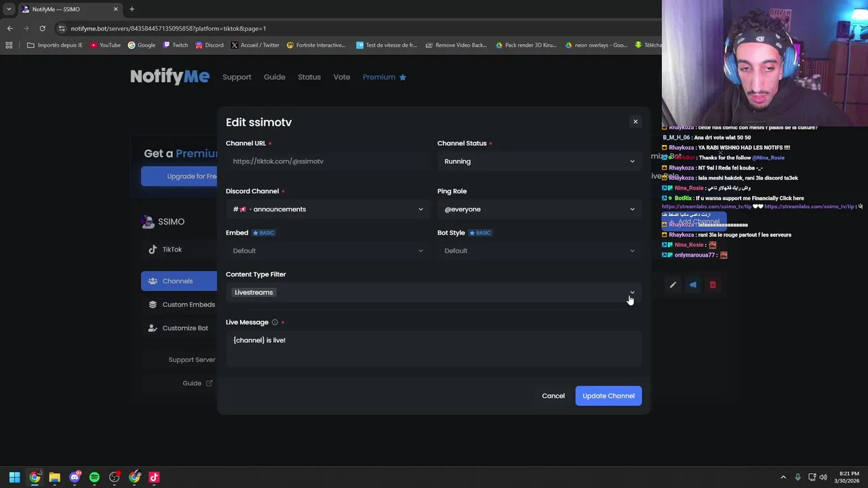The width and height of the screenshot is (868, 488).
Task: Open the neon overlays bookmark
Action: click(595, 45)
